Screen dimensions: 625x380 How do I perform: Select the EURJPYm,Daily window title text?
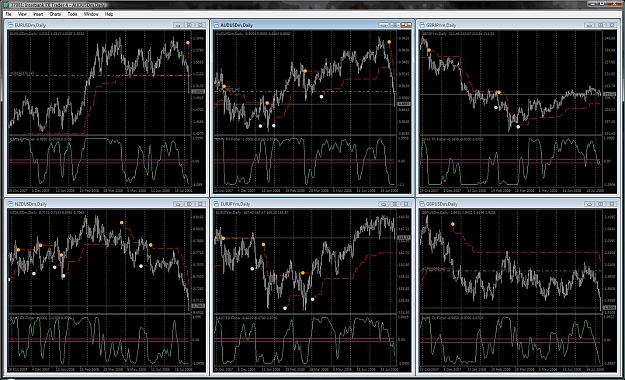(x=235, y=204)
